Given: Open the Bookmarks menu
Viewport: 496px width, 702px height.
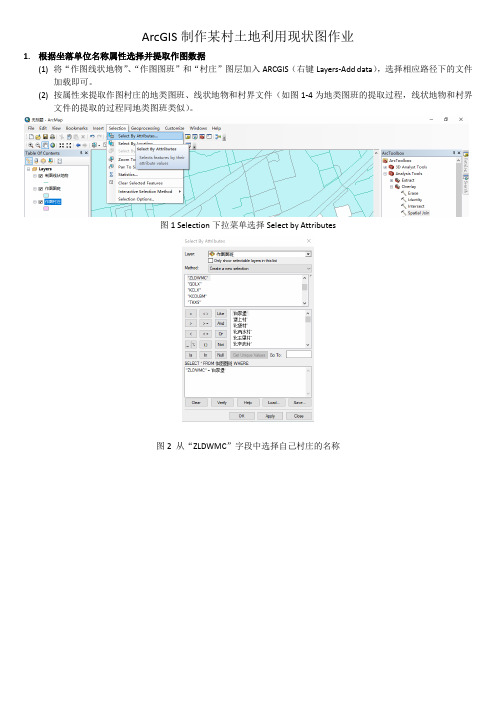Looking at the screenshot, I should pos(77,128).
